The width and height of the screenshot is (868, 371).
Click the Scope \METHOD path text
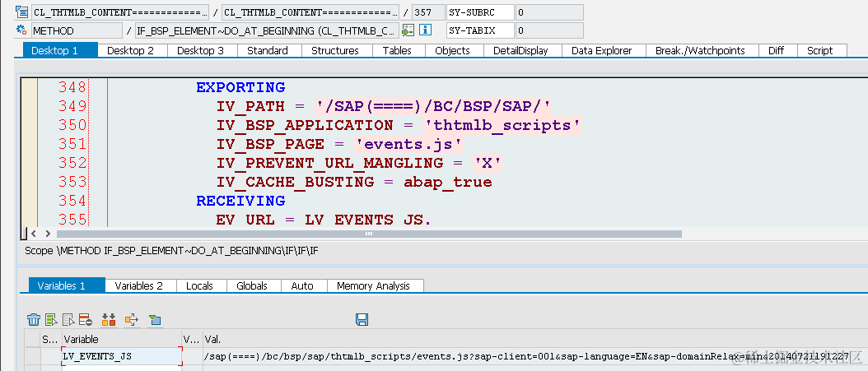[171, 250]
